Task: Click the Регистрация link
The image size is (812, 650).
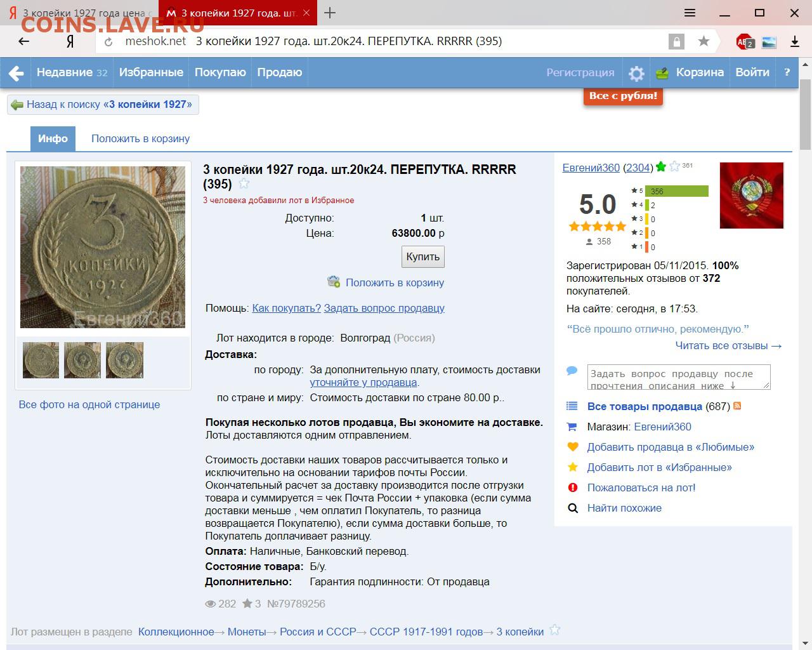Action: tap(580, 72)
